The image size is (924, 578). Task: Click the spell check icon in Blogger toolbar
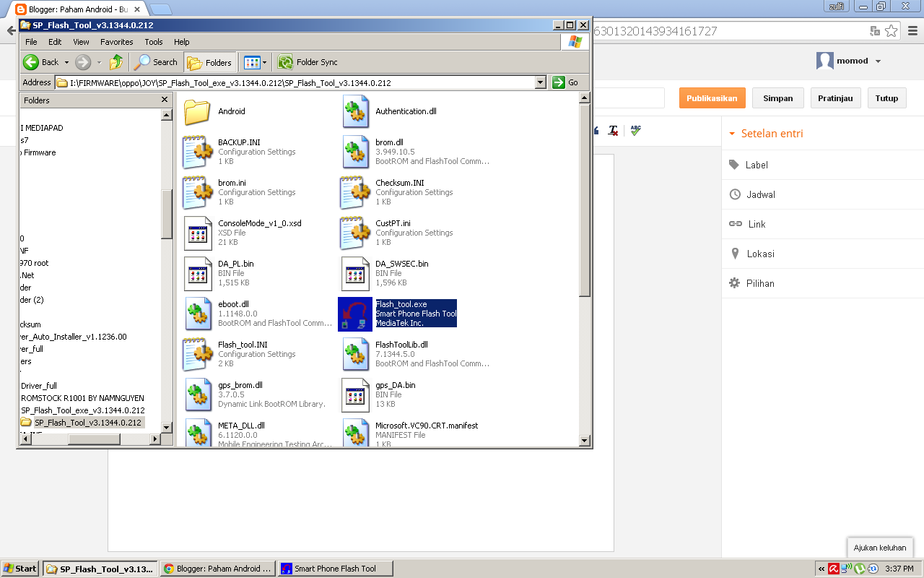tap(635, 130)
